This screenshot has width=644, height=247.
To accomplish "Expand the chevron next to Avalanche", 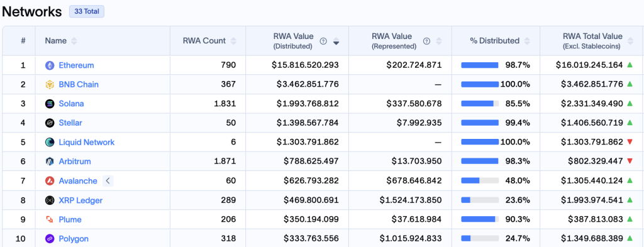I will [108, 181].
